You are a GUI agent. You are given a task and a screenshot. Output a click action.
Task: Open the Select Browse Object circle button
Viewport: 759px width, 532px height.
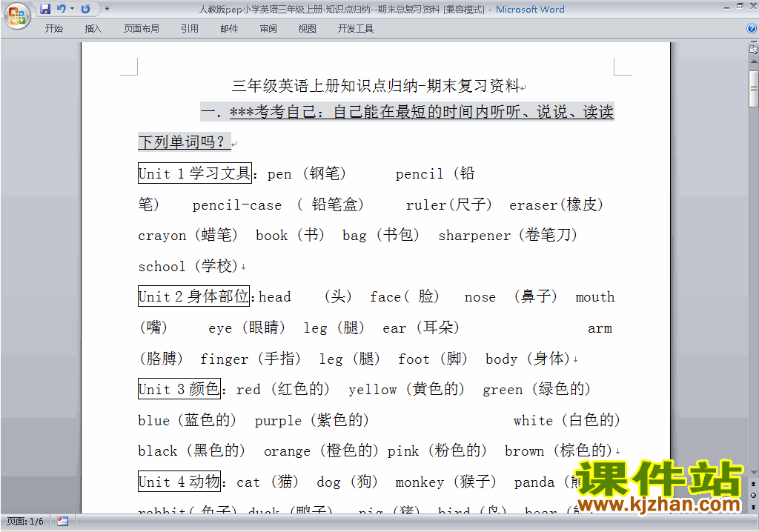(754, 495)
